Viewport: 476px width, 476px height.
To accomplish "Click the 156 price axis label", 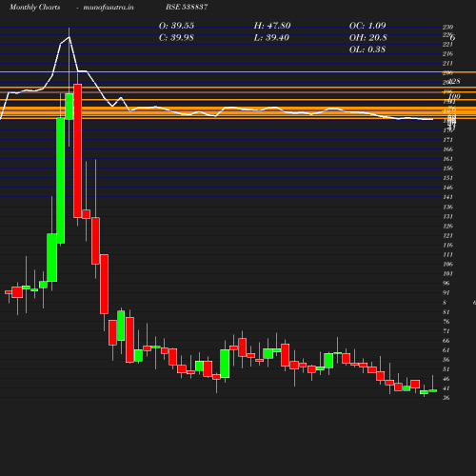I will click(x=447, y=169).
